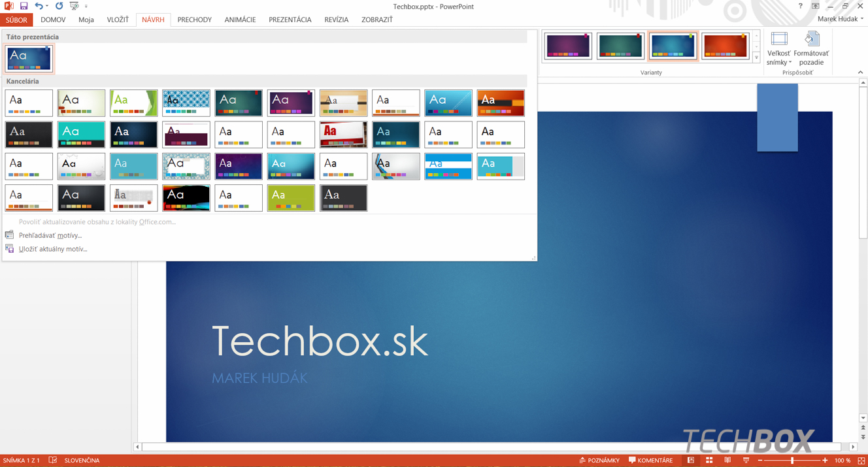Click the Redo icon in the title bar
This screenshot has width=868, height=467.
pos(59,6)
